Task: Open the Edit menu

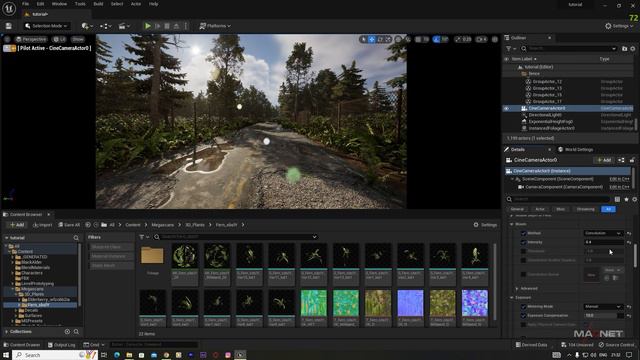Action: 40,4
